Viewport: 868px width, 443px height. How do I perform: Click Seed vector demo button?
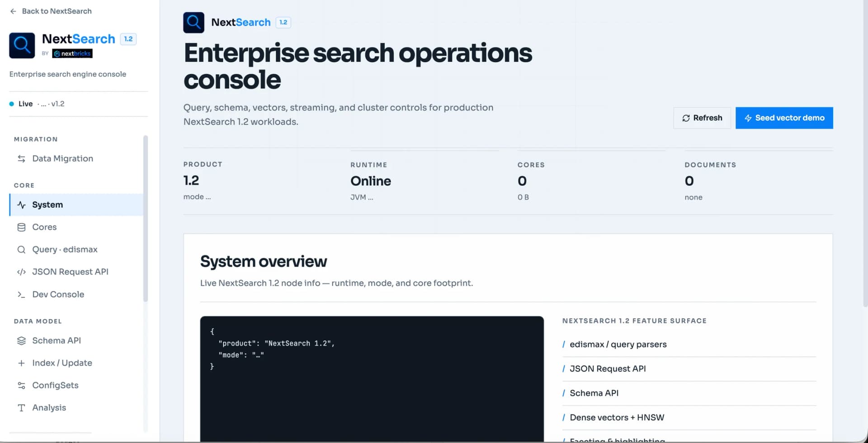tap(784, 118)
